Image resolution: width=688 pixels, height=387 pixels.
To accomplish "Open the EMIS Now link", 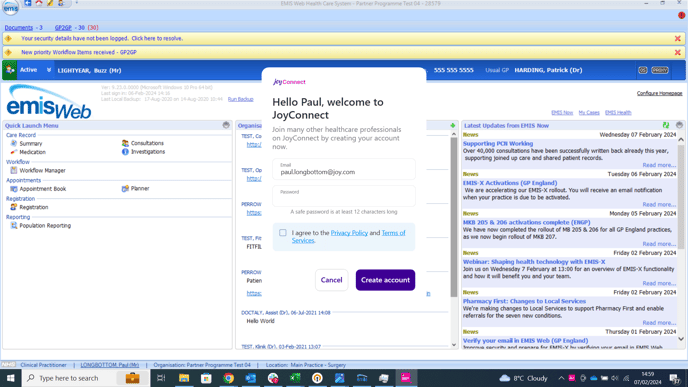I will coord(562,113).
